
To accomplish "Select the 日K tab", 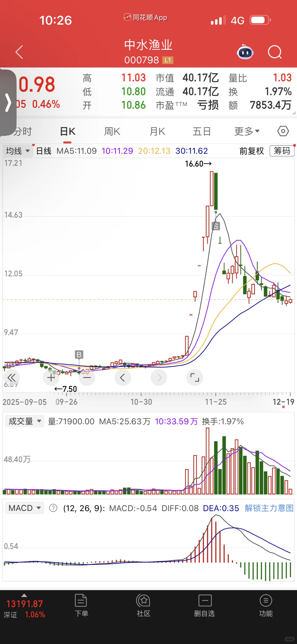I will point(68,131).
